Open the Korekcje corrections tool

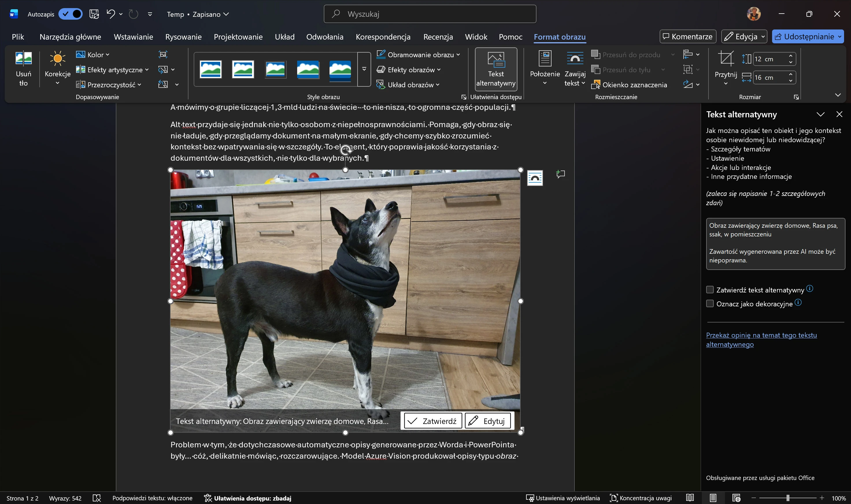(x=58, y=68)
